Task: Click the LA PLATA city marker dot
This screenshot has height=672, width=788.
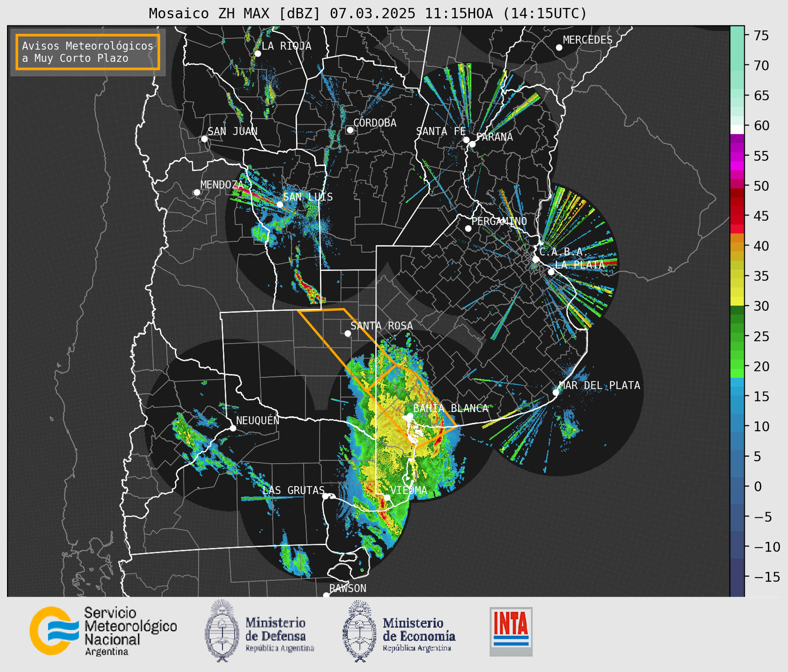Action: point(551,272)
